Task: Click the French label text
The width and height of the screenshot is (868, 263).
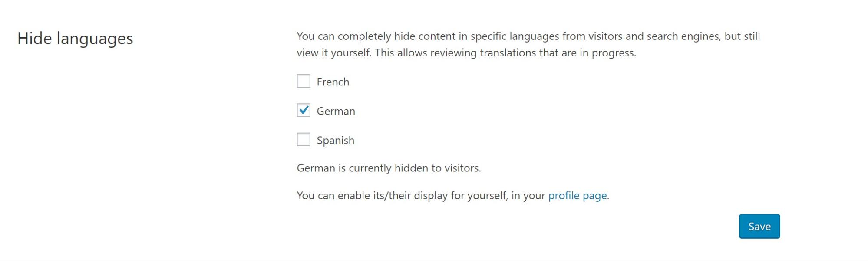Action: pyautogui.click(x=333, y=82)
